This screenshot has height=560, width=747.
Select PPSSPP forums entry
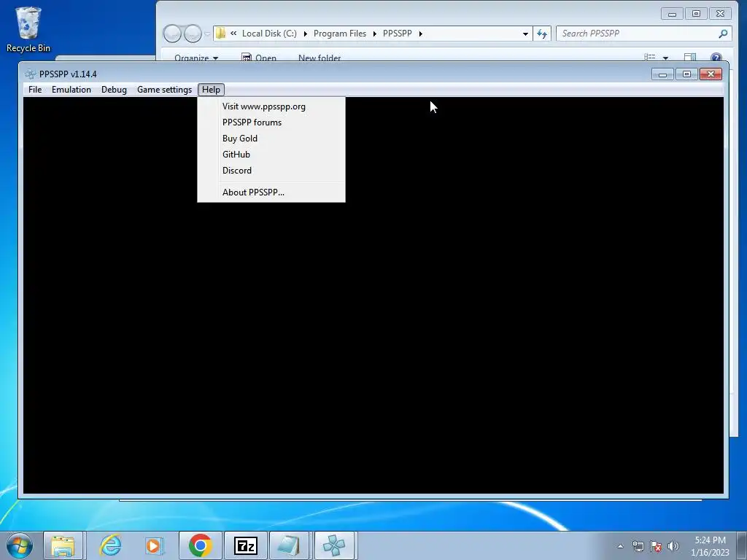(x=271, y=122)
